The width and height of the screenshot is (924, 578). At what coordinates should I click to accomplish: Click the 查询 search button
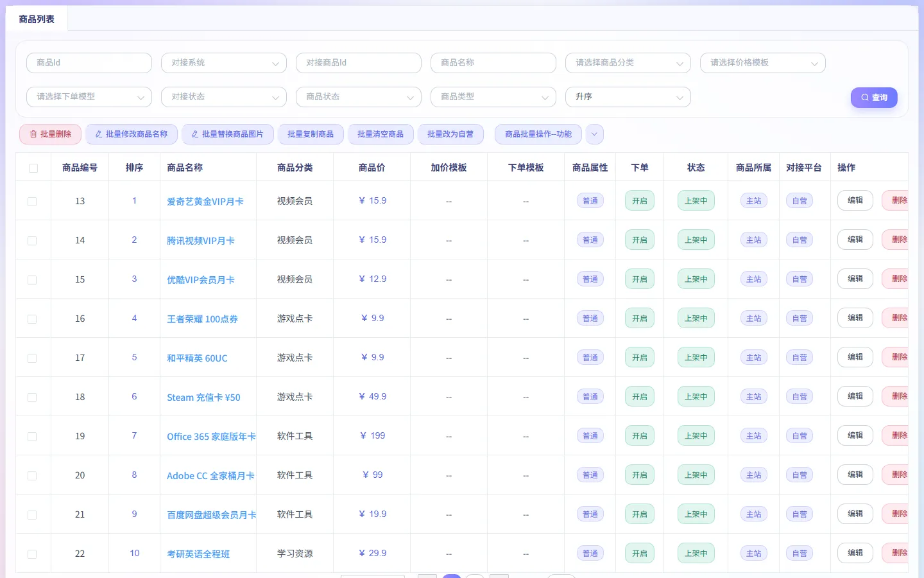coord(874,98)
